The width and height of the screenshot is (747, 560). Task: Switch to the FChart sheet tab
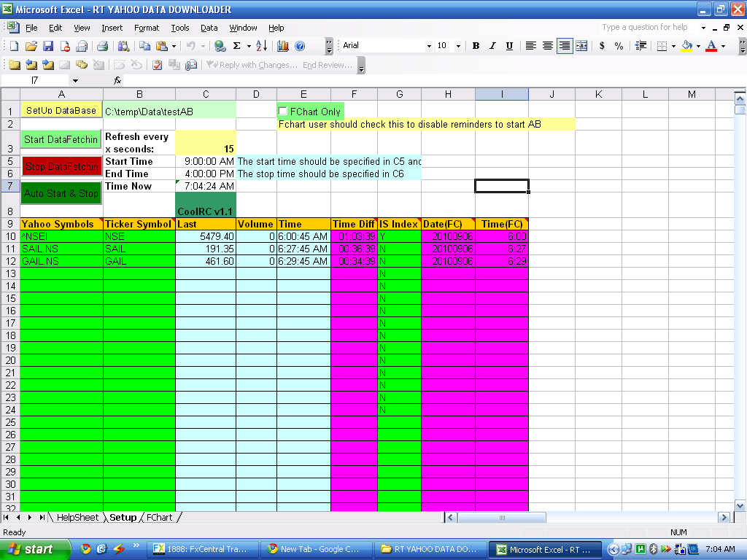point(159,517)
